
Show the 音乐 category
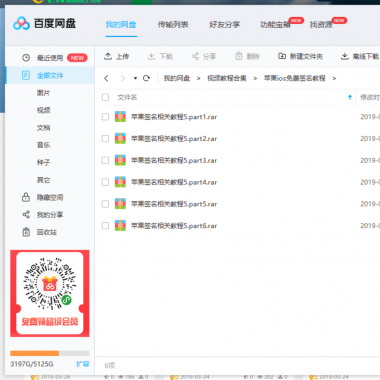(43, 145)
